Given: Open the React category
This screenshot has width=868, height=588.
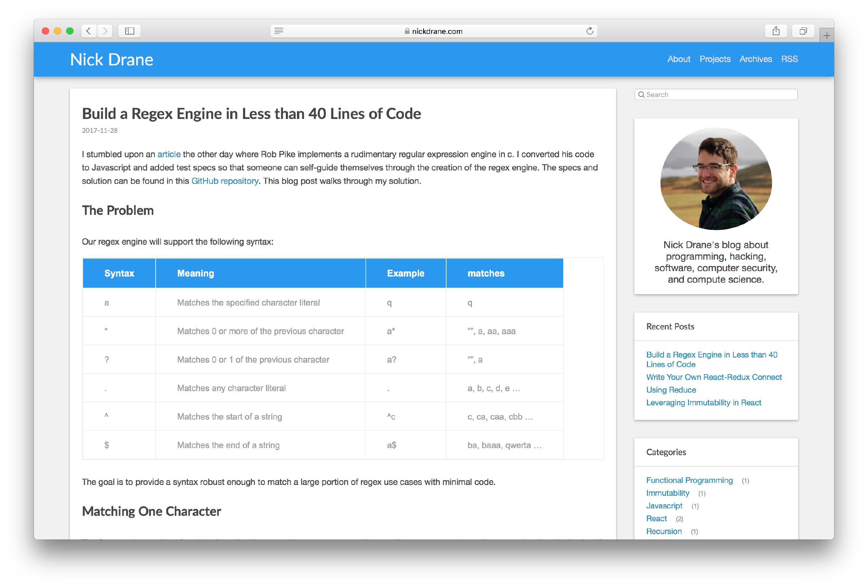Looking at the screenshot, I should pos(656,519).
